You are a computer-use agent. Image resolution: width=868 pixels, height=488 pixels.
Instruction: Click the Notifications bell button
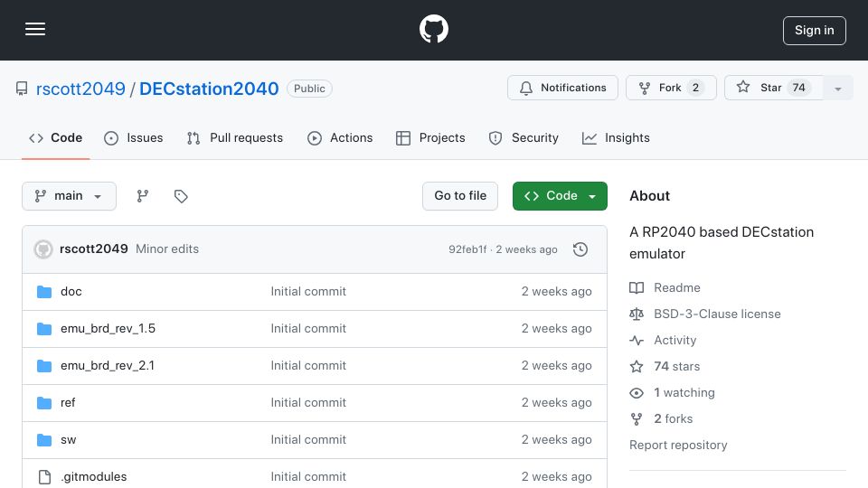[562, 88]
